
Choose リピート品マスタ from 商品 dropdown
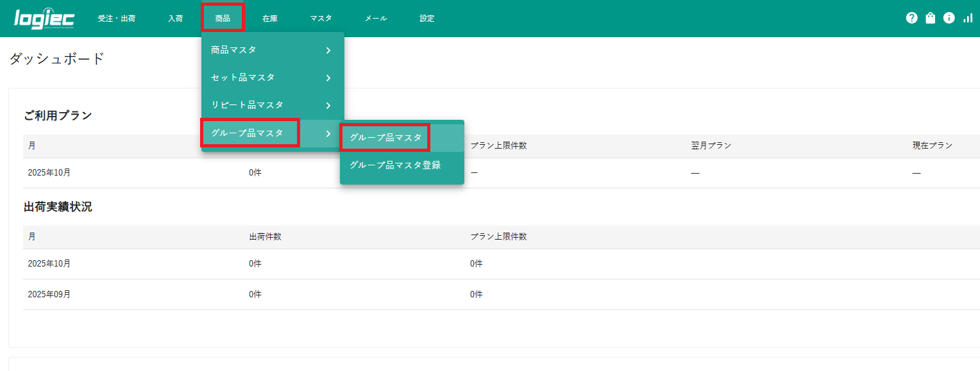[247, 105]
